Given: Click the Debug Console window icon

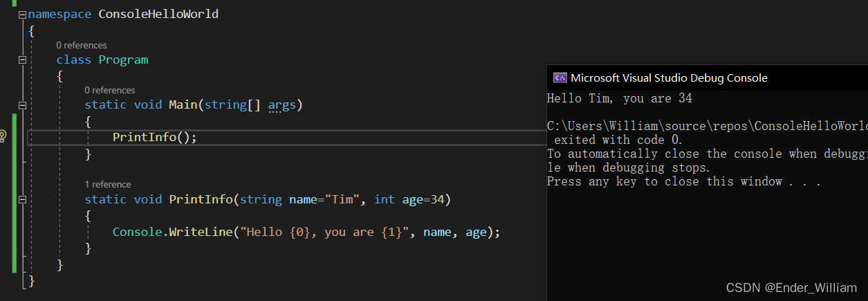Looking at the screenshot, I should pos(560,78).
